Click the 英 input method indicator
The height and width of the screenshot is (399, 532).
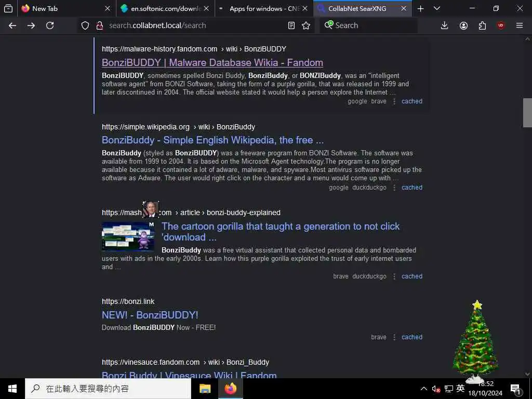(x=460, y=389)
